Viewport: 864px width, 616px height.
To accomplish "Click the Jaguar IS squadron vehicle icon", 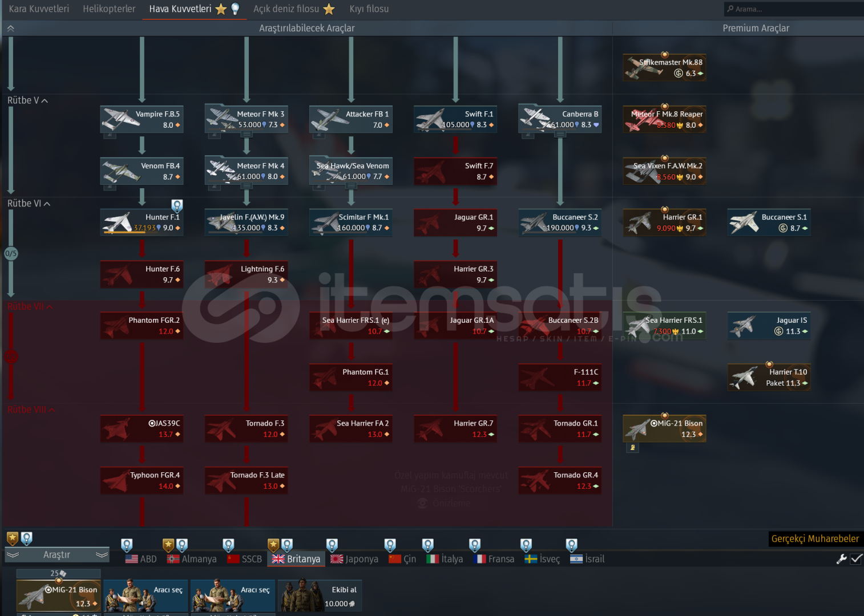I will [x=744, y=326].
